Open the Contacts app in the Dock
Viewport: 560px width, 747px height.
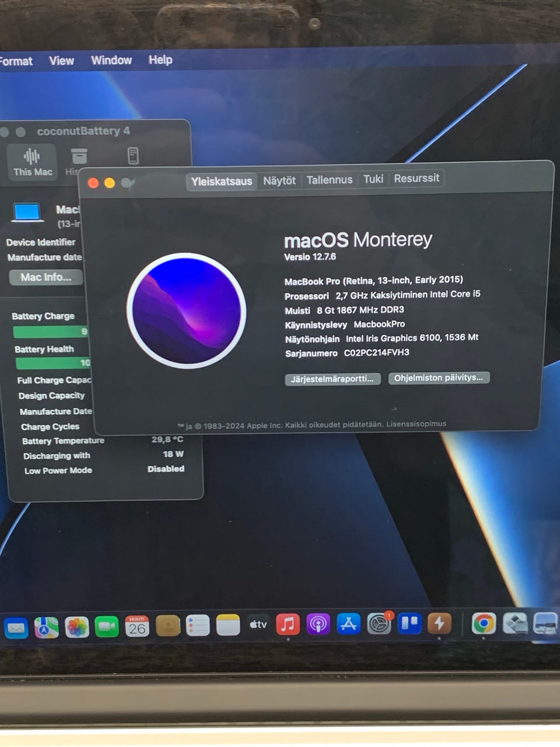(168, 626)
